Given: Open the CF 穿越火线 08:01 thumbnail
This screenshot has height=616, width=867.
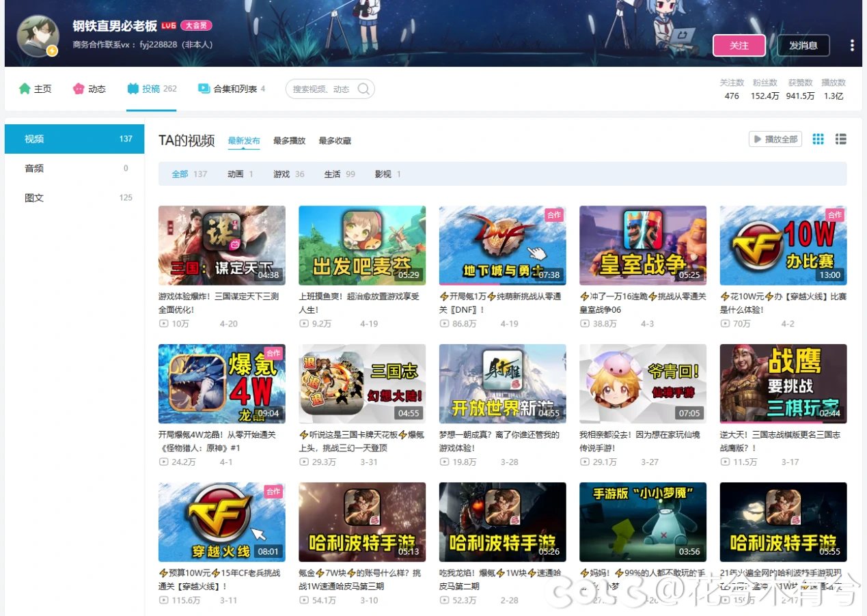Looking at the screenshot, I should point(222,522).
